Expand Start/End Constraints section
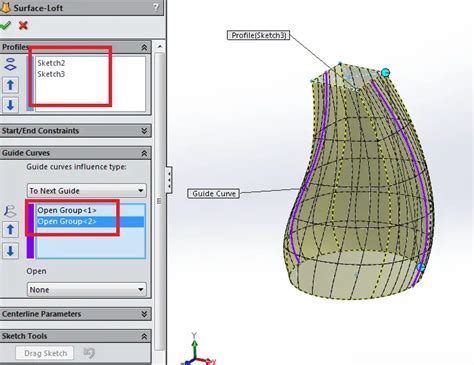The height and width of the screenshot is (365, 474). (144, 131)
